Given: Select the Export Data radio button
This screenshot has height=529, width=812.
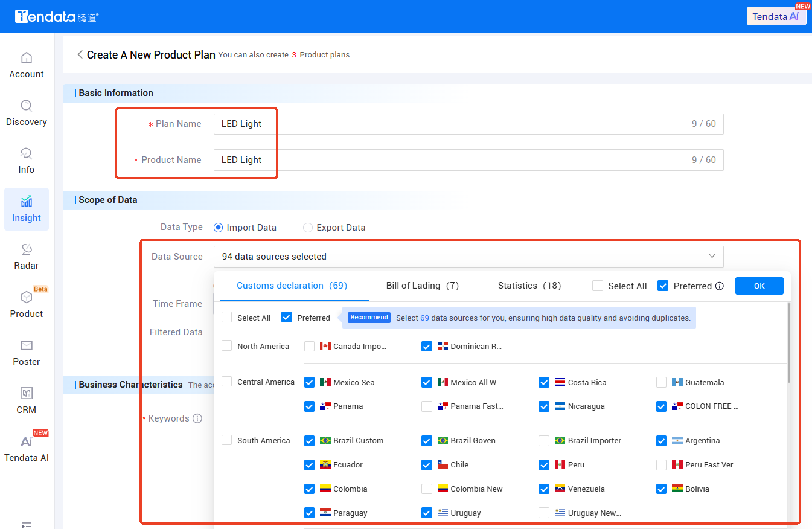Looking at the screenshot, I should click(x=308, y=228).
